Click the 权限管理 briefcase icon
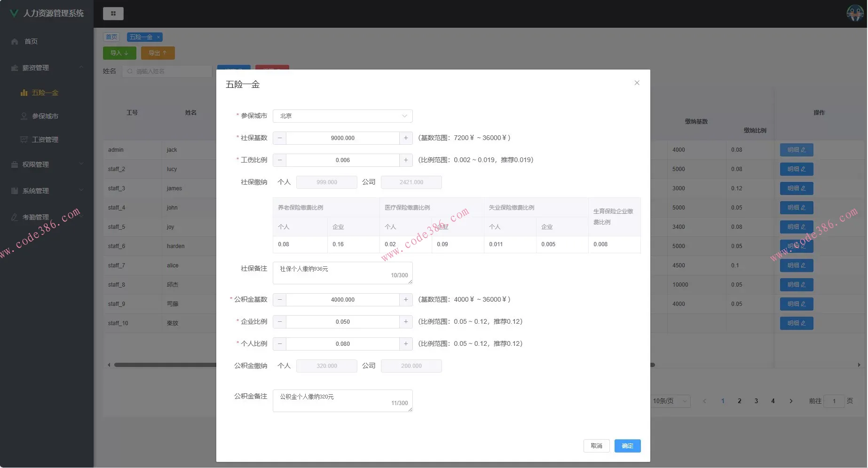 pos(15,164)
